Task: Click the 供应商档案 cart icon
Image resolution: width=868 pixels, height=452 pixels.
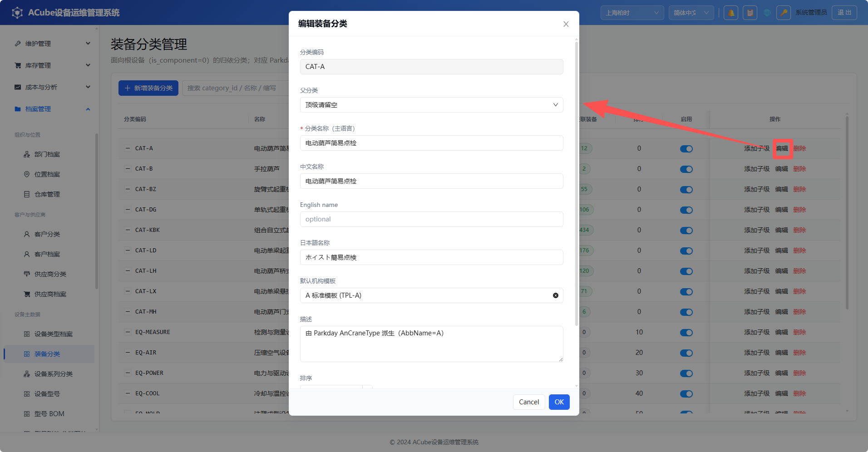Action: (27, 294)
